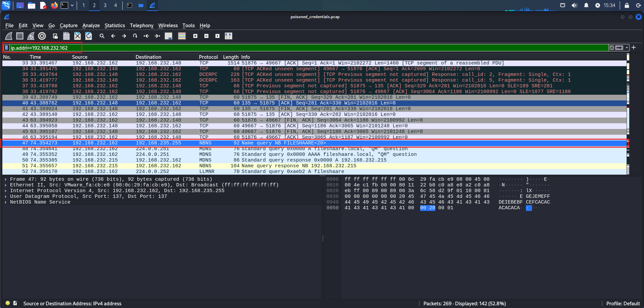Open the Analyze menu
The image size is (644, 308).
click(x=91, y=26)
